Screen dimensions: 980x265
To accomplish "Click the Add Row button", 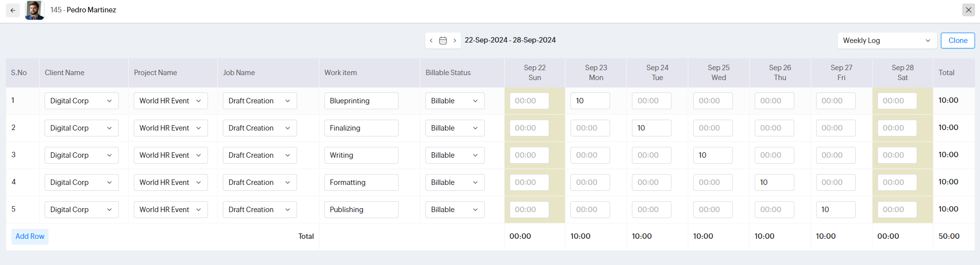I will click(30, 236).
